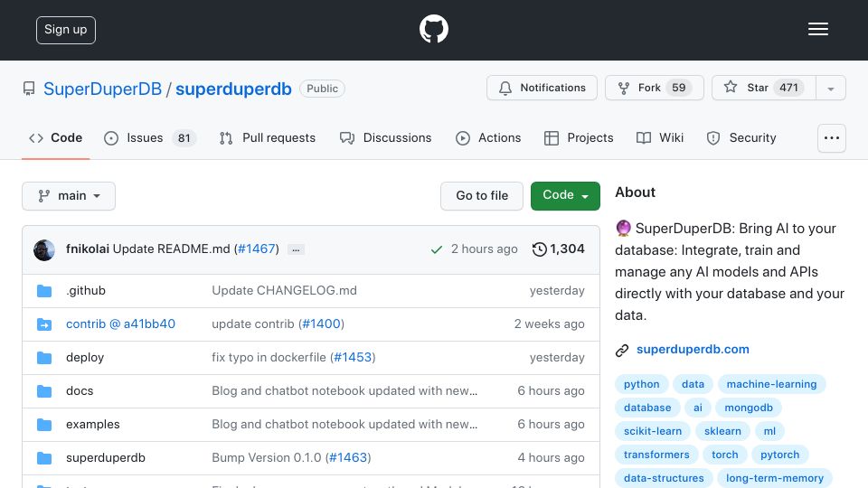Click the repository book icon beside SuperDuperDB
Image resolution: width=868 pixels, height=488 pixels.
pos(29,89)
